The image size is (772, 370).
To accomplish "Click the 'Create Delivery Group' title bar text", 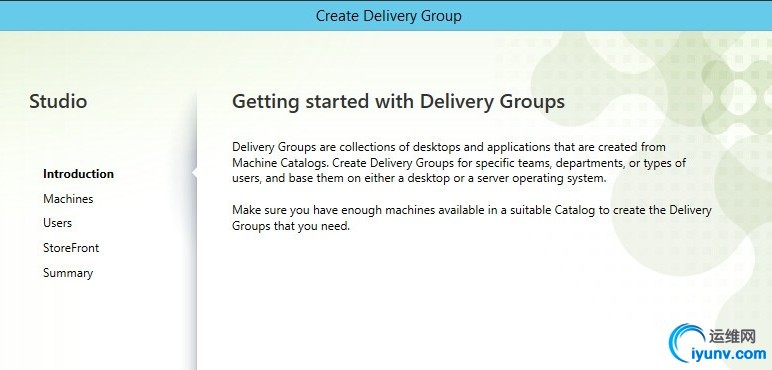I will tap(388, 16).
